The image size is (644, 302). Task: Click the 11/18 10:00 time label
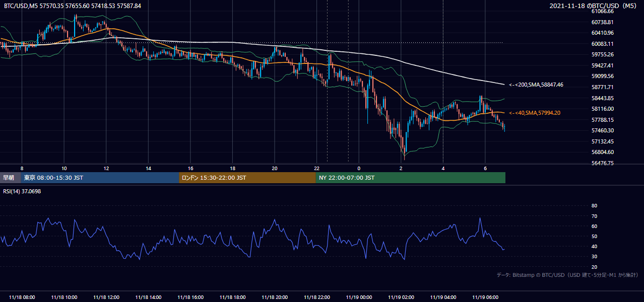pos(64,297)
